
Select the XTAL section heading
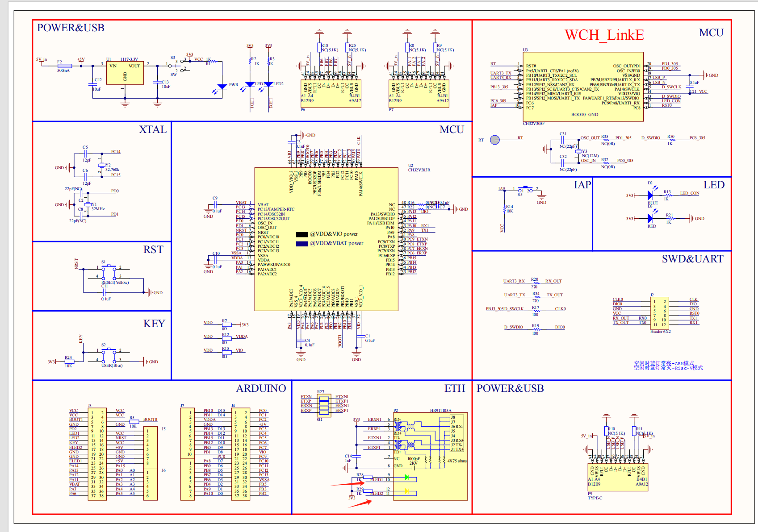[x=153, y=129]
